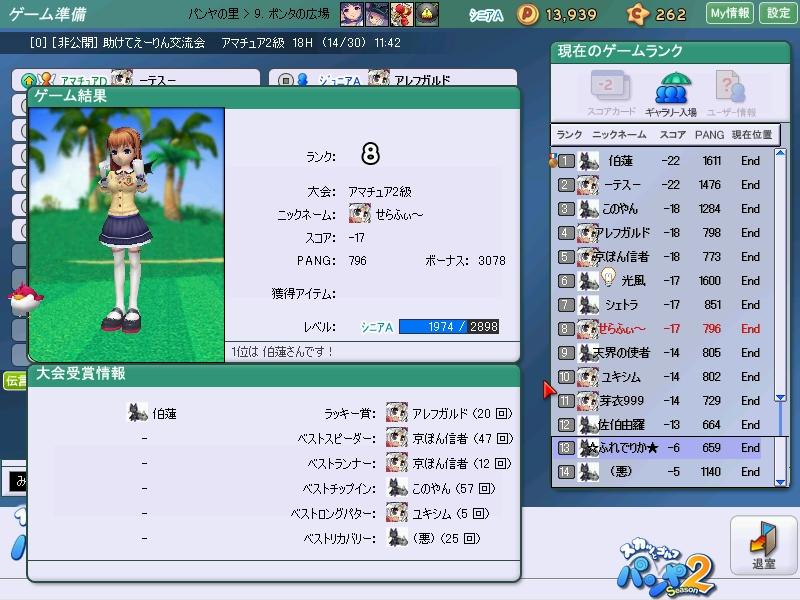
Task: Click the シニアA level progress bar
Action: 449,327
